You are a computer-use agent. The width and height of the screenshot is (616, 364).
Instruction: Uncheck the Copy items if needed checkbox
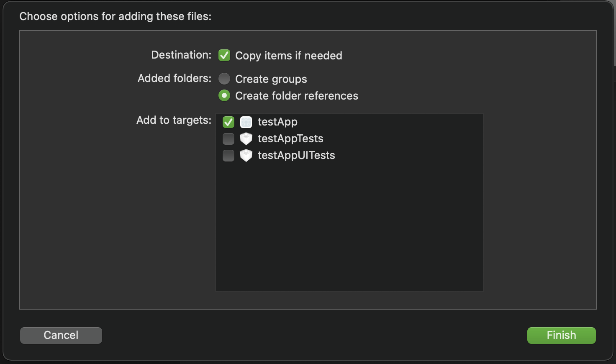(224, 55)
